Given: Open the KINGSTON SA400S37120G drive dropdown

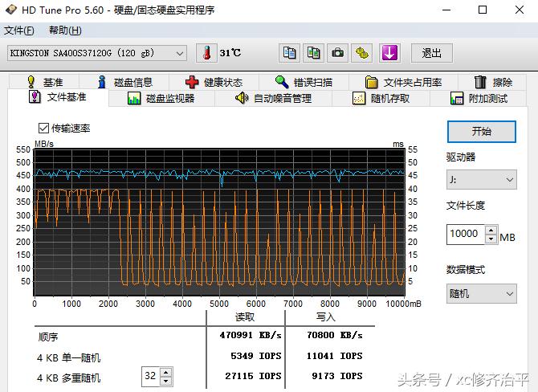Looking at the screenshot, I should [x=96, y=53].
